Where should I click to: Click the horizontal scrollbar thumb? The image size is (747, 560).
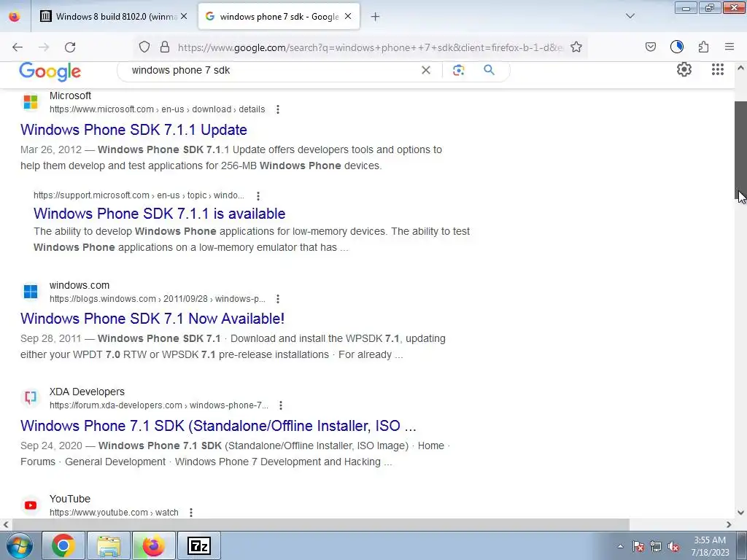320,524
